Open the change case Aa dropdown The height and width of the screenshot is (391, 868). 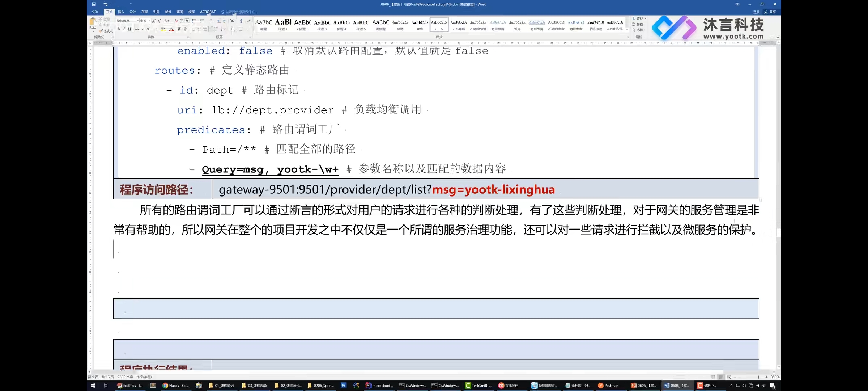(x=167, y=21)
